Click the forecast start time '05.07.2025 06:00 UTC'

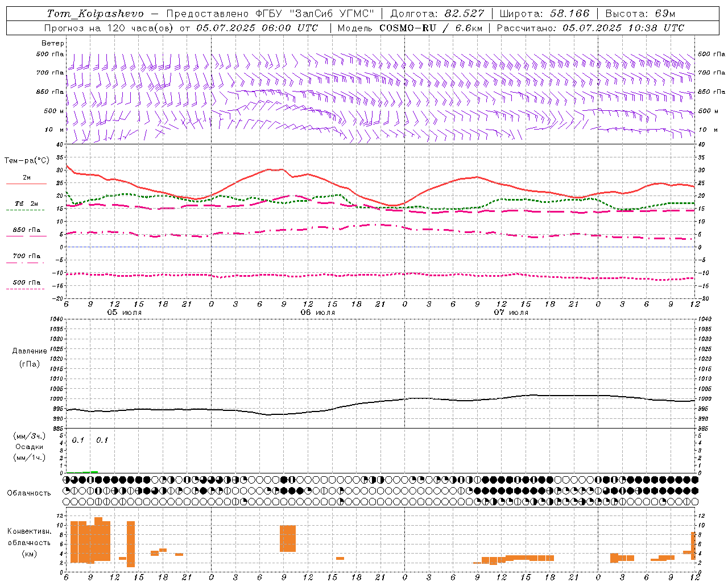click(x=257, y=28)
